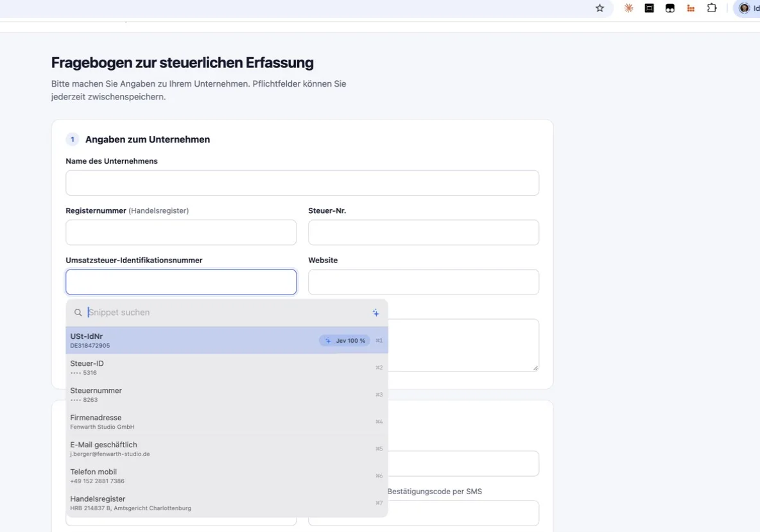Viewport: 760px width, 532px height.
Task: Click into Umsatzsteuer-Identifikationsnummer field
Action: [181, 282]
